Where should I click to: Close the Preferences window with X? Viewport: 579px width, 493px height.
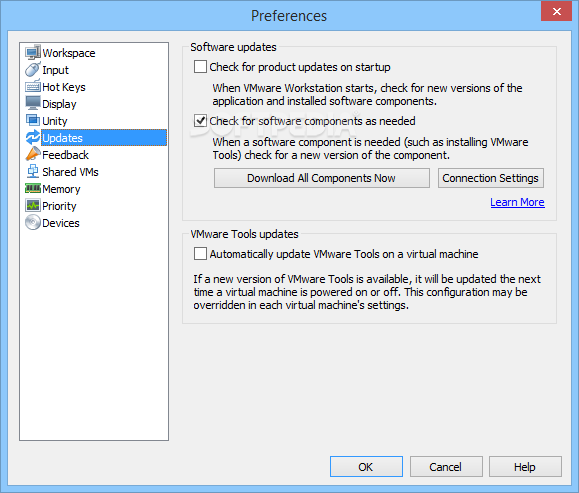(556, 11)
